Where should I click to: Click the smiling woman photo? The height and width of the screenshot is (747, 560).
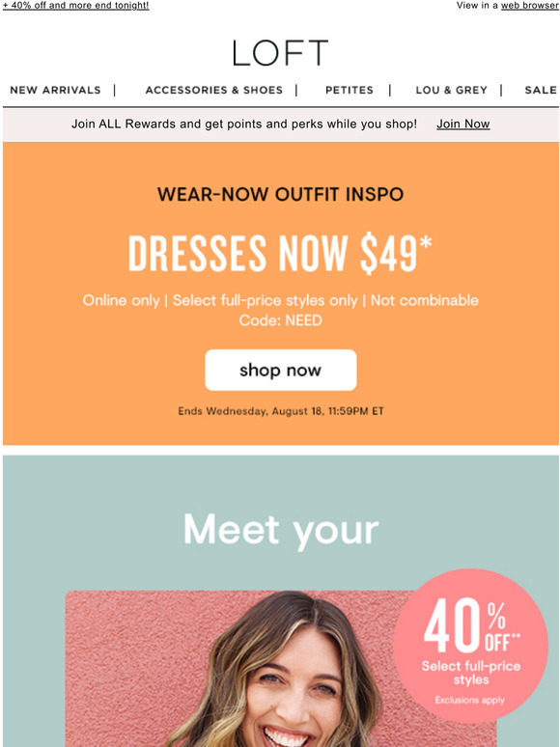[x=281, y=669]
